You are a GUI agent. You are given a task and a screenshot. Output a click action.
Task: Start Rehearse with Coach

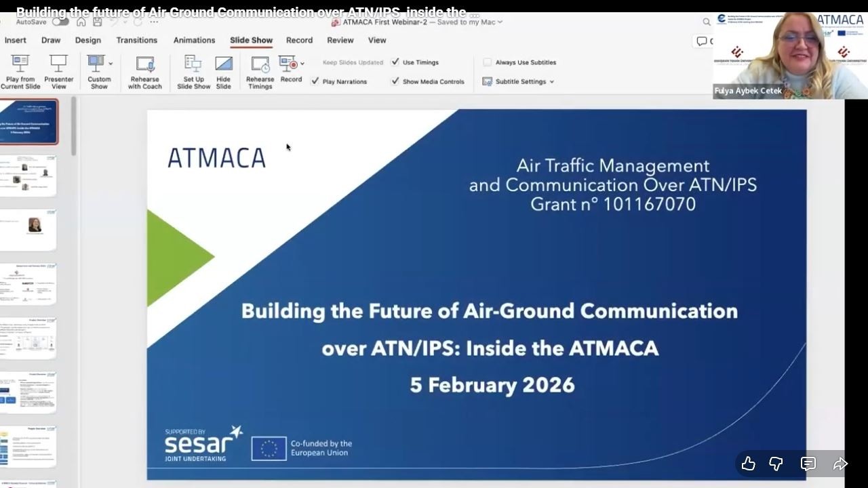(145, 72)
